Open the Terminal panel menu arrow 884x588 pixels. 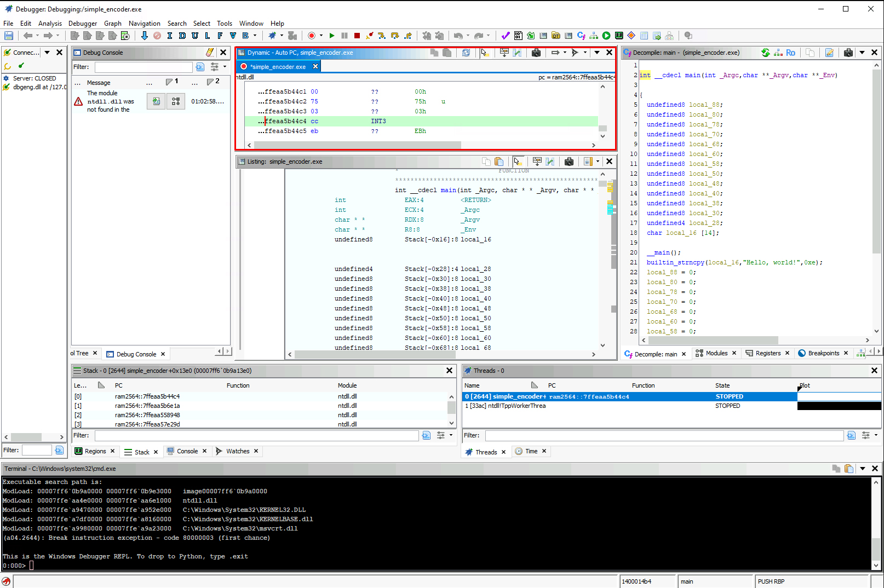tap(863, 469)
